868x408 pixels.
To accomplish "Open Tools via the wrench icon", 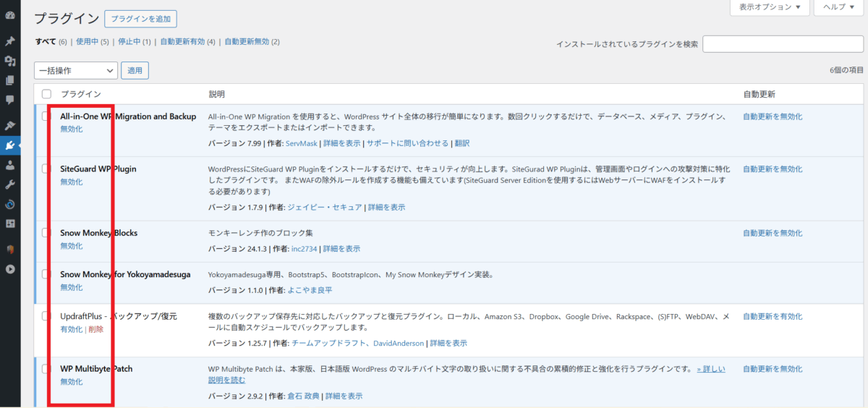I will (x=10, y=184).
